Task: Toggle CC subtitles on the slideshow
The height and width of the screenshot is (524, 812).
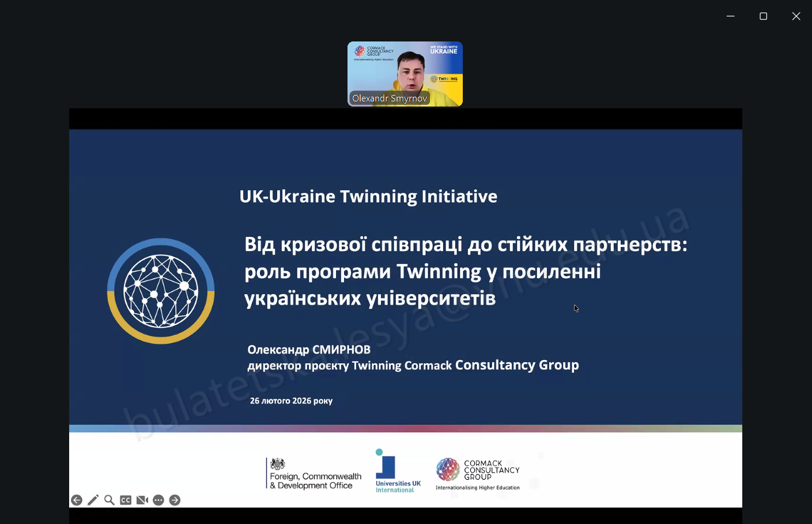Action: point(126,500)
